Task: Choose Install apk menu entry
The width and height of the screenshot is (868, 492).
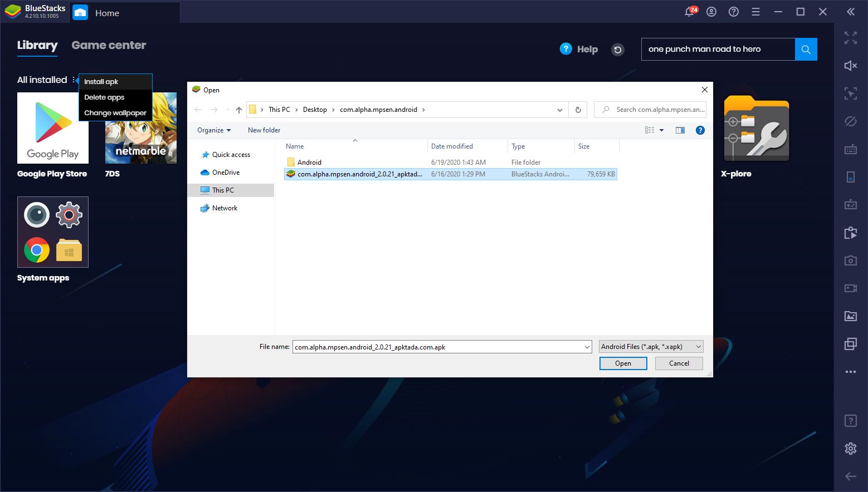Action: (115, 82)
